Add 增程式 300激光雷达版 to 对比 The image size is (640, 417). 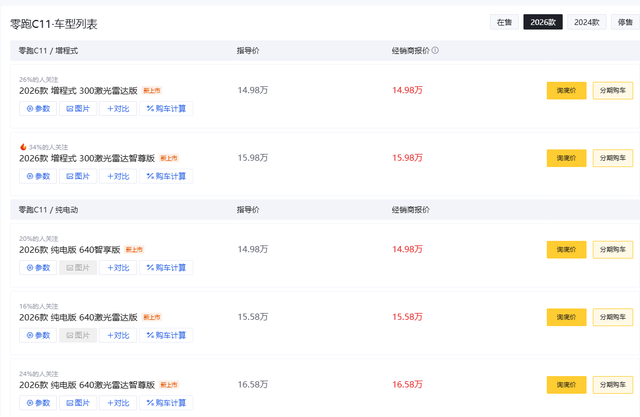tap(118, 109)
